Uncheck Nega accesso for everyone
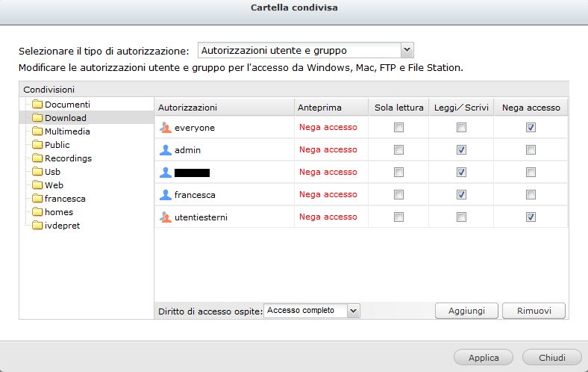 click(x=531, y=128)
